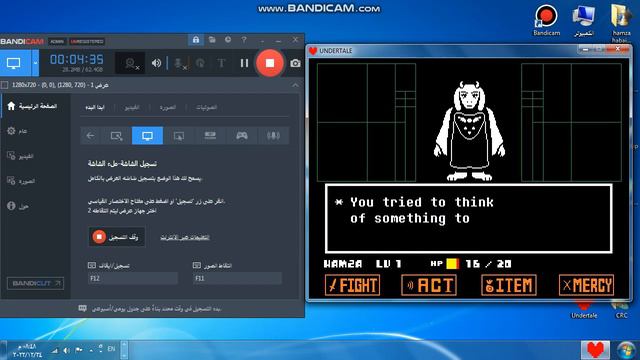Toggle the webcam overlay icon
This screenshot has width=640, height=360.
click(x=131, y=63)
